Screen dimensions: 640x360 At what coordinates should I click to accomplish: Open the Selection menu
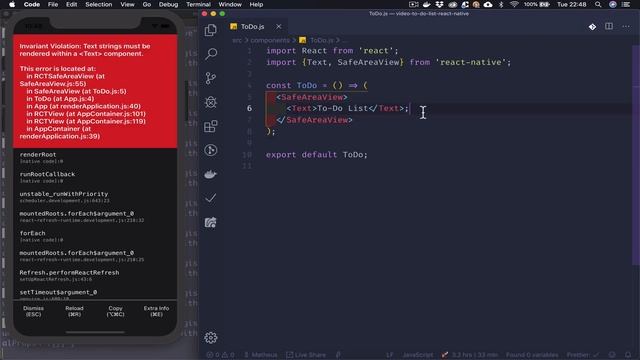click(98, 4)
